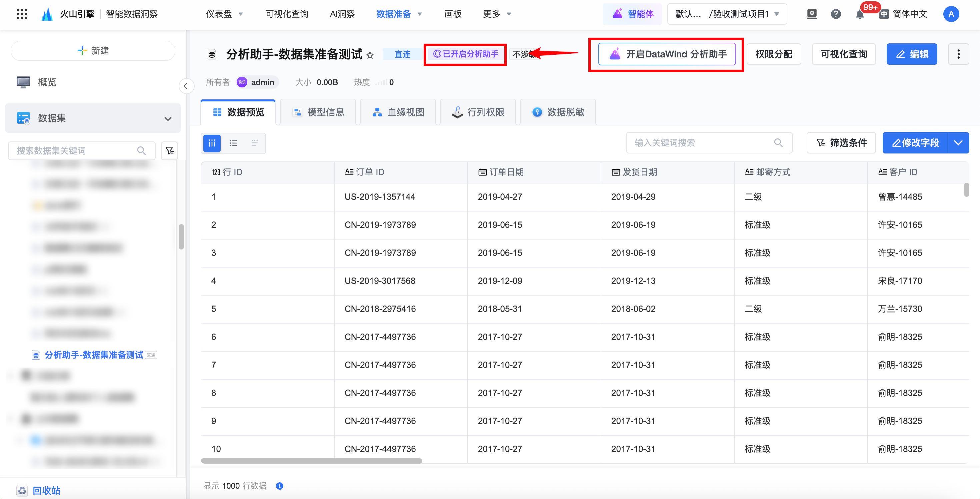Open 回收站 link
The image size is (980, 499).
46,490
